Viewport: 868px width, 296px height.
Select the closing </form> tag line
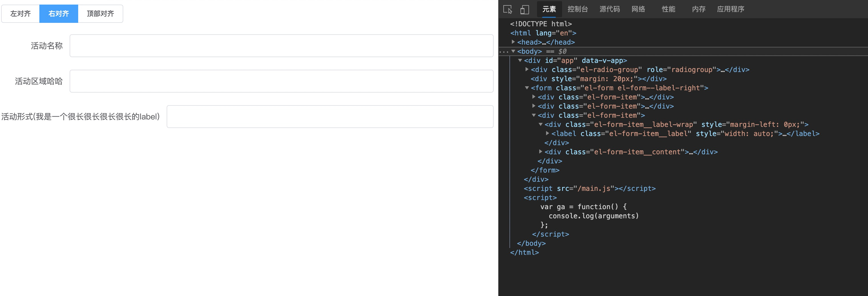[x=545, y=170]
